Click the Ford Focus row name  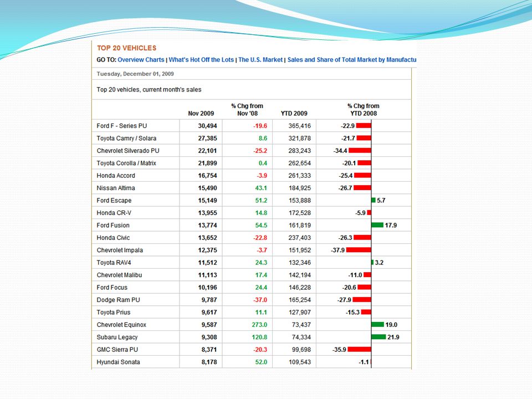tap(112, 288)
